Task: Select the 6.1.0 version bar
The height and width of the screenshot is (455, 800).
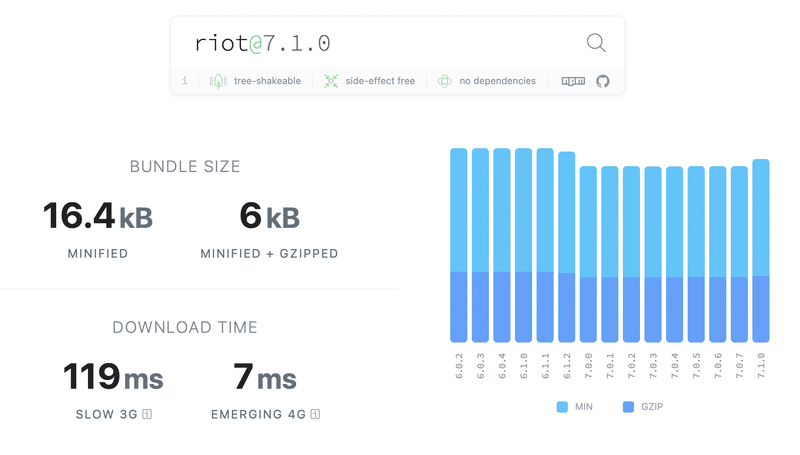Action: (523, 245)
